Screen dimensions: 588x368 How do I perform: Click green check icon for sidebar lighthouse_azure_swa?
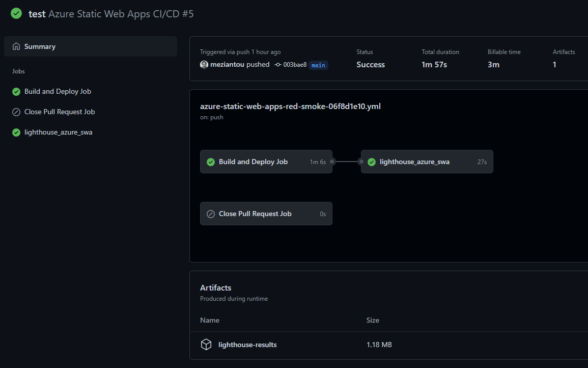16,133
